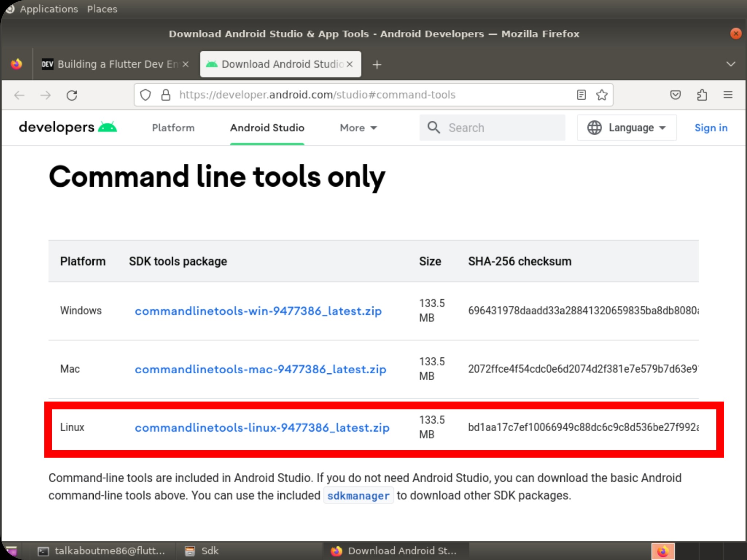Viewport: 747px width, 560px height.
Task: Expand the More navigation dropdown
Action: pos(358,128)
